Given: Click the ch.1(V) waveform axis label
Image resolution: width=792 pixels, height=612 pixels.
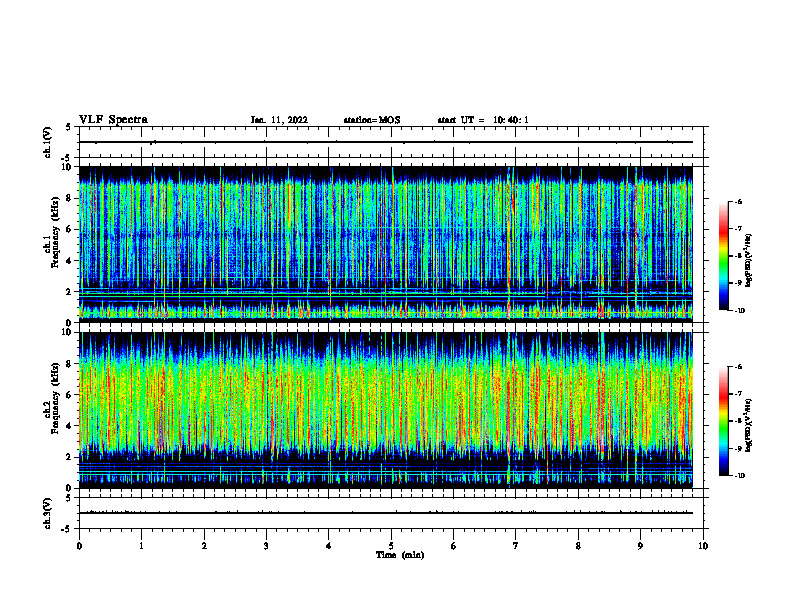Looking at the screenshot, I should click(x=47, y=142).
